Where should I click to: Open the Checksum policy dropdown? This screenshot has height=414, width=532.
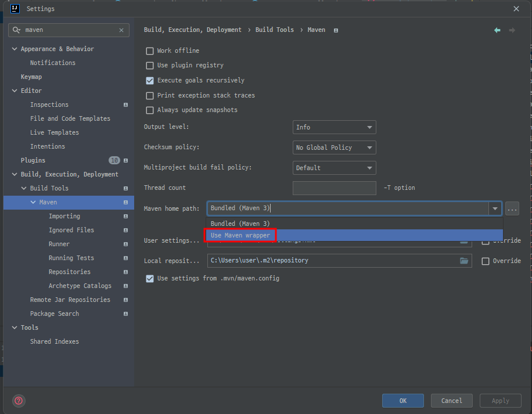pyautogui.click(x=334, y=147)
